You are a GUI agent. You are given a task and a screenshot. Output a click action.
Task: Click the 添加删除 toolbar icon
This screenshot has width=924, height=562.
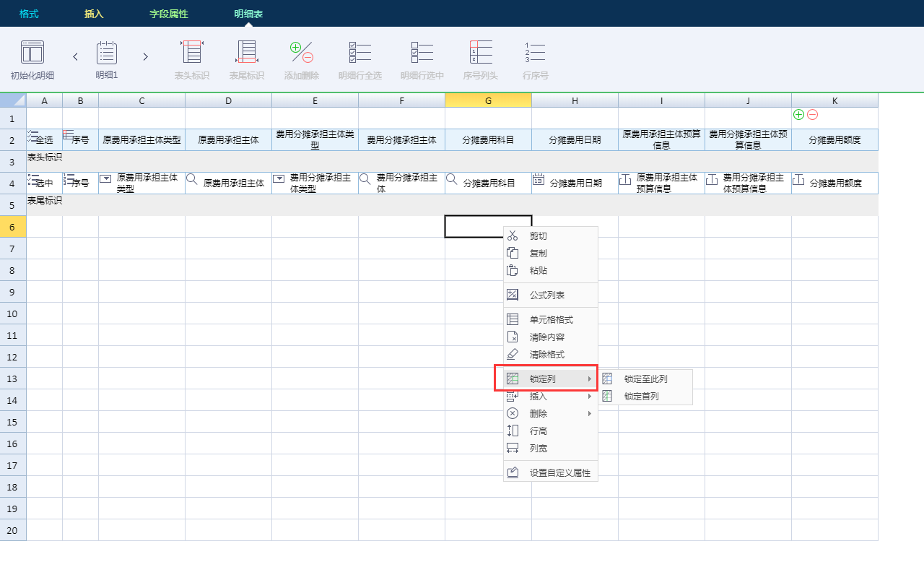click(x=301, y=53)
